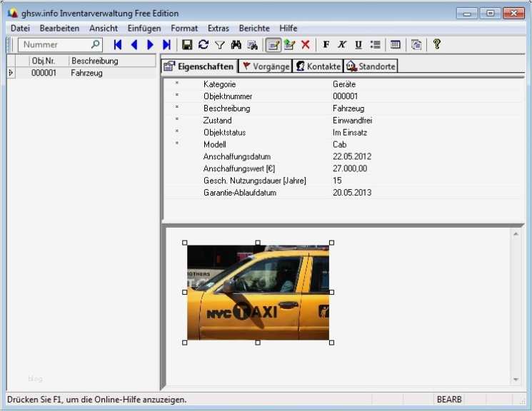Open the Extras menu
Screen dimensions: 532x411
(x=219, y=29)
